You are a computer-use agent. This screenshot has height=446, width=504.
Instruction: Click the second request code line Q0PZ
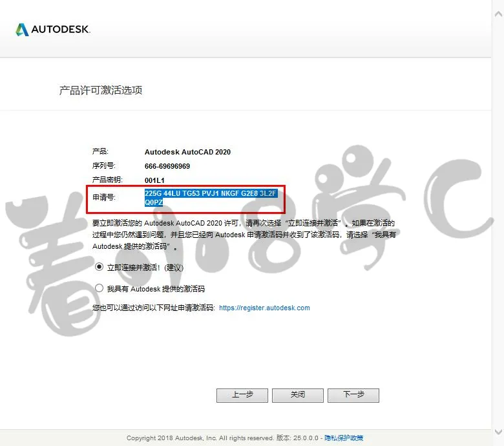tap(154, 202)
